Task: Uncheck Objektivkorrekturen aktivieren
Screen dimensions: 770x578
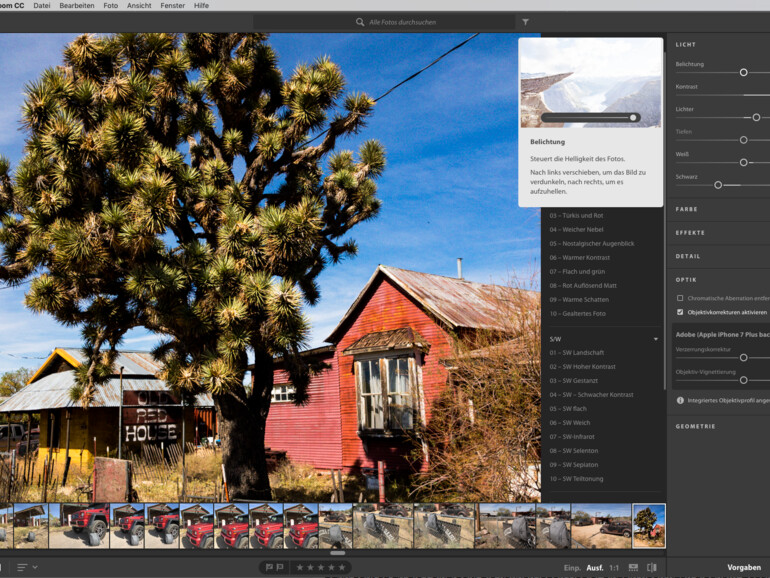Action: 680,312
